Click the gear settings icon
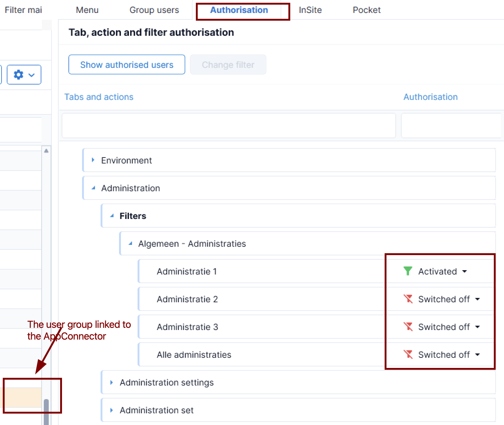The height and width of the screenshot is (425, 504). tap(19, 75)
